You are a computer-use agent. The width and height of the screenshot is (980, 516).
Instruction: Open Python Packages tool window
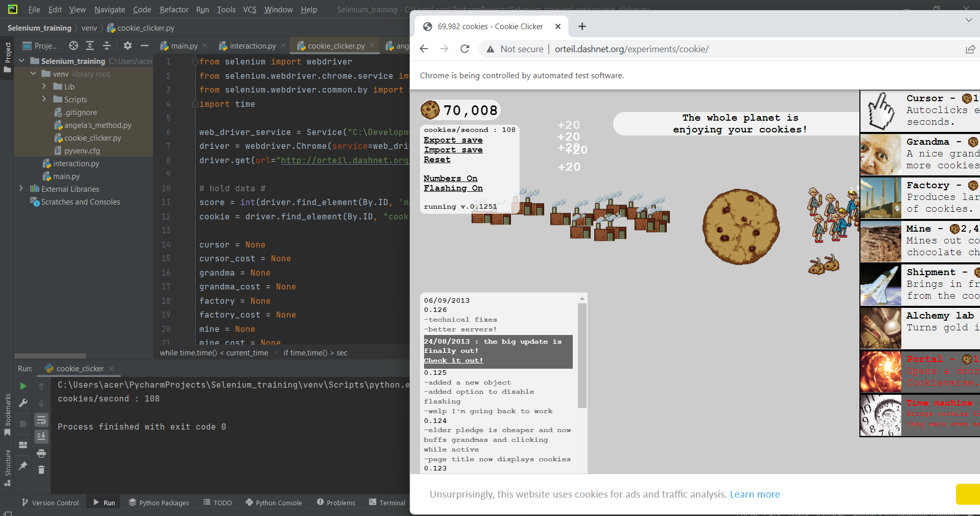[x=159, y=503]
